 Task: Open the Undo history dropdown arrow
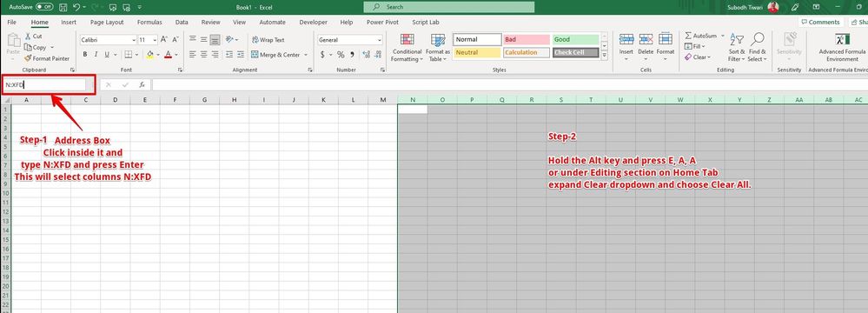pyautogui.click(x=84, y=7)
